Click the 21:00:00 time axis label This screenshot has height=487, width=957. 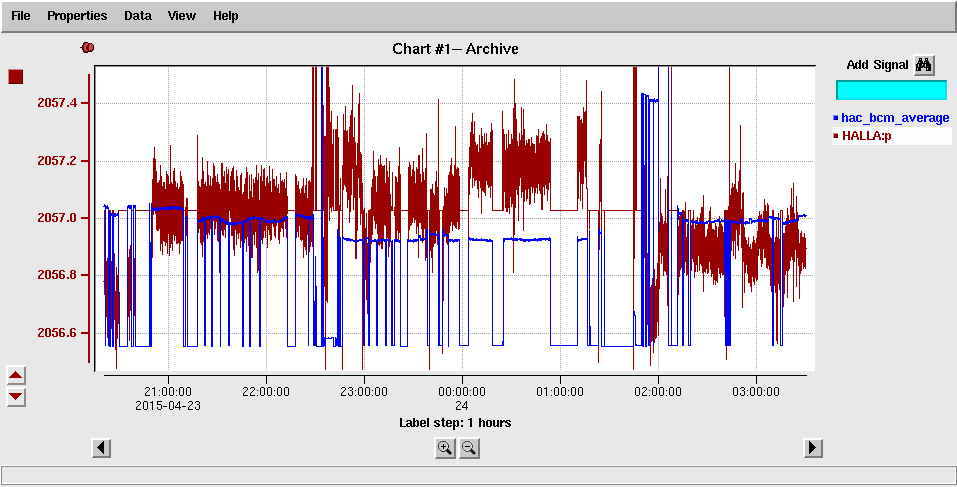[x=168, y=391]
